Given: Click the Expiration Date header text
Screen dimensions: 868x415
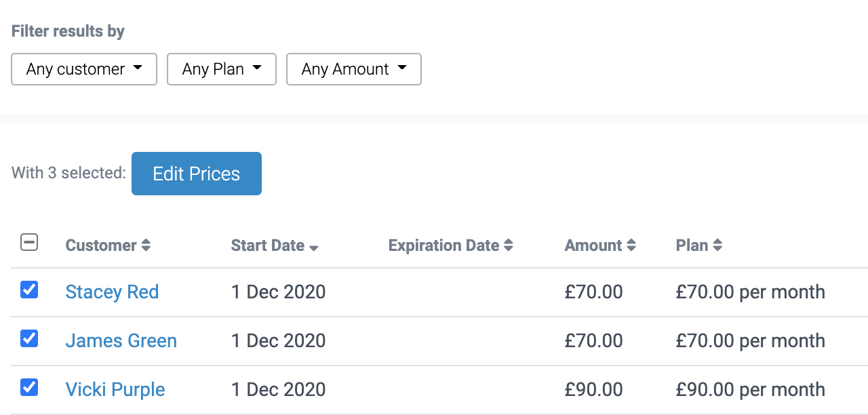Looking at the screenshot, I should click(443, 245).
